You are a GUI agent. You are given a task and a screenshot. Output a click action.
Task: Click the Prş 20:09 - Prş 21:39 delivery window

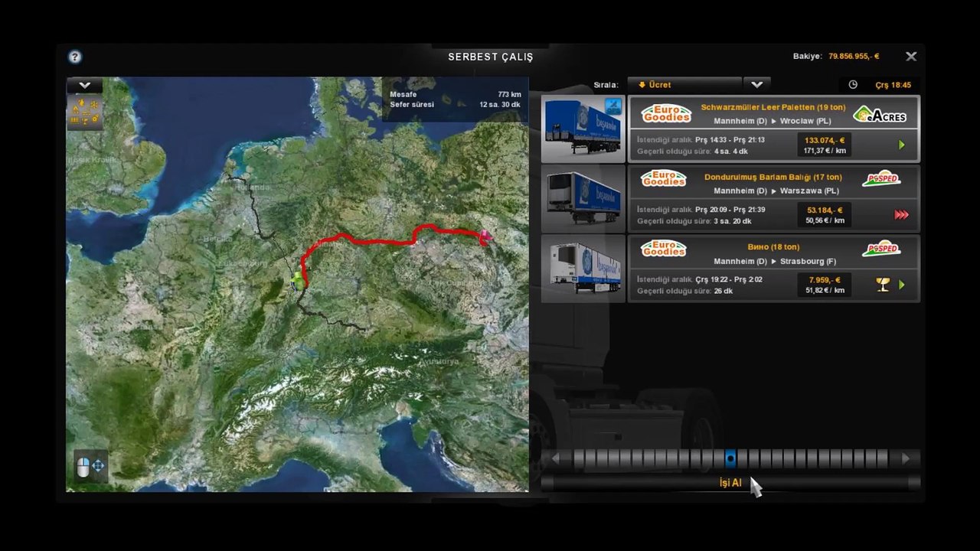tap(730, 210)
